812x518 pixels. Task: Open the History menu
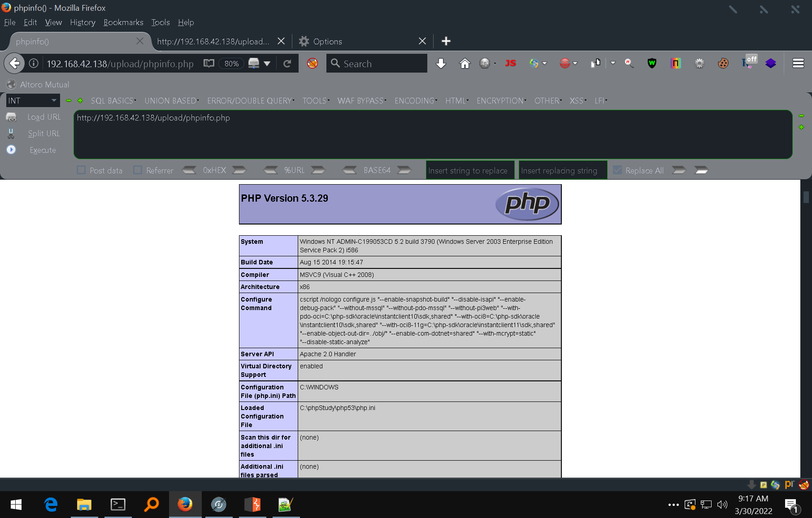point(83,22)
